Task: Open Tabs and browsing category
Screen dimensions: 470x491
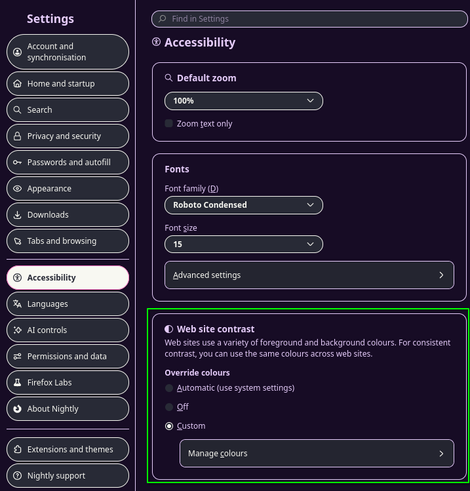Action: 68,241
